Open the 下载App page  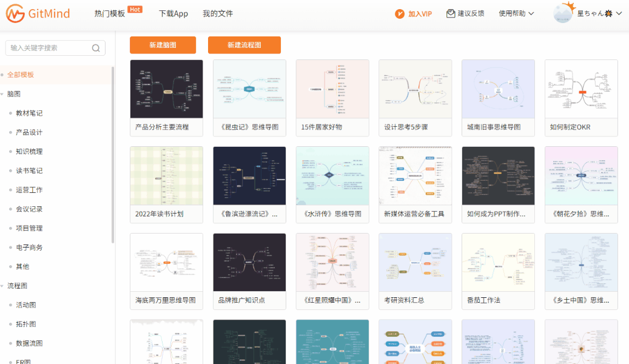click(x=173, y=13)
